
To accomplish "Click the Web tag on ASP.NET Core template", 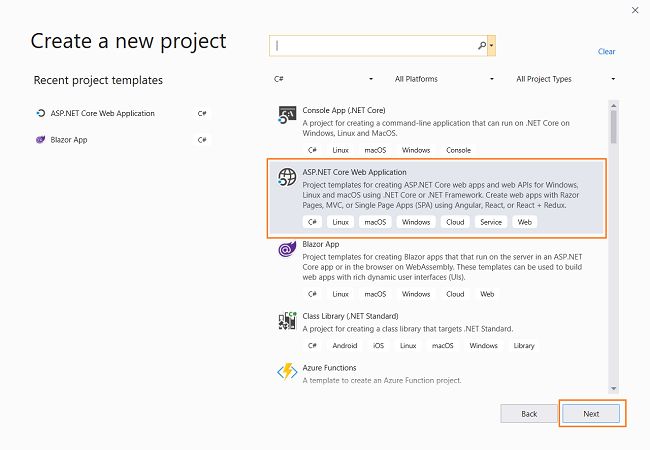I will [524, 222].
